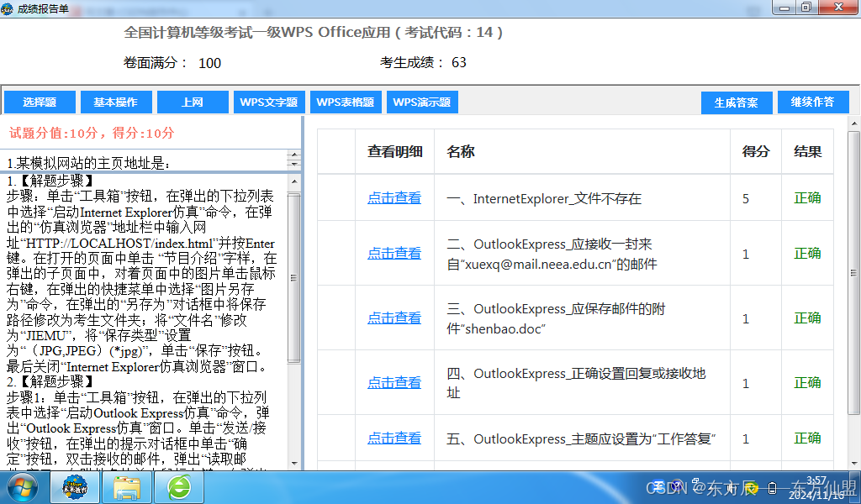Click the 成绩报告单 window title icon
The image size is (861, 504).
[7, 8]
